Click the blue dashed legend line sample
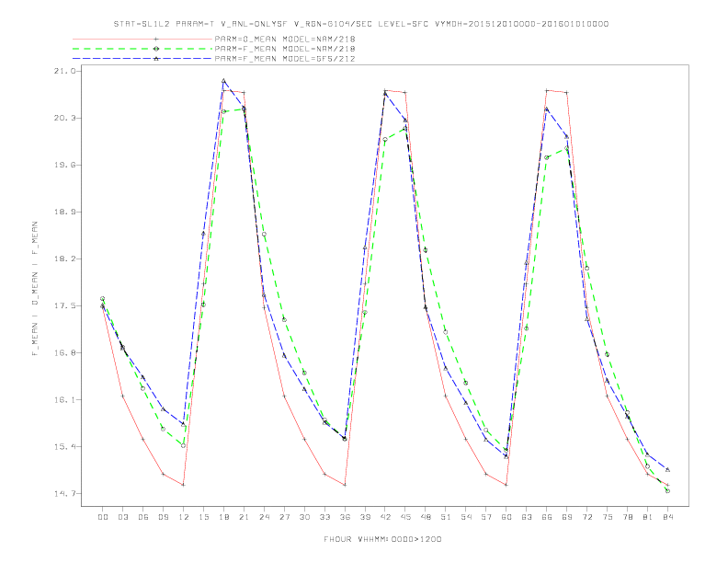Image resolution: width=728 pixels, height=563 pixels. click(x=142, y=59)
